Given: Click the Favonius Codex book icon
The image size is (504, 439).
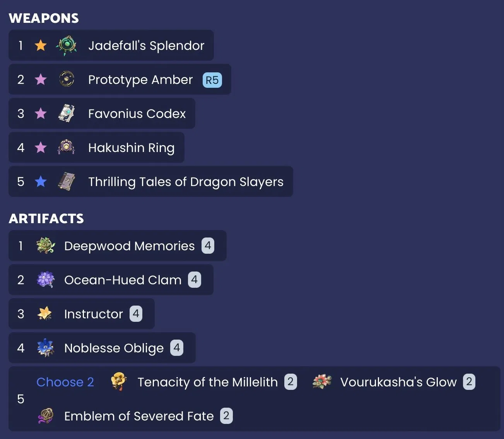Looking at the screenshot, I should point(67,113).
